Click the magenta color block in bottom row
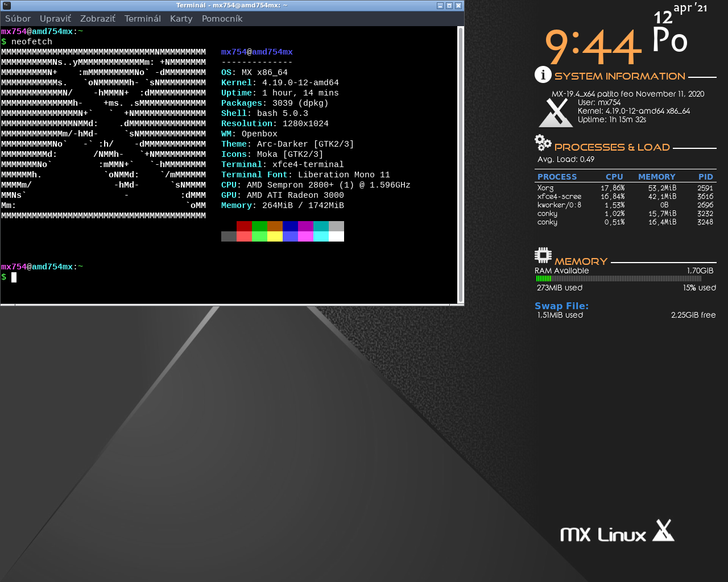 click(305, 236)
